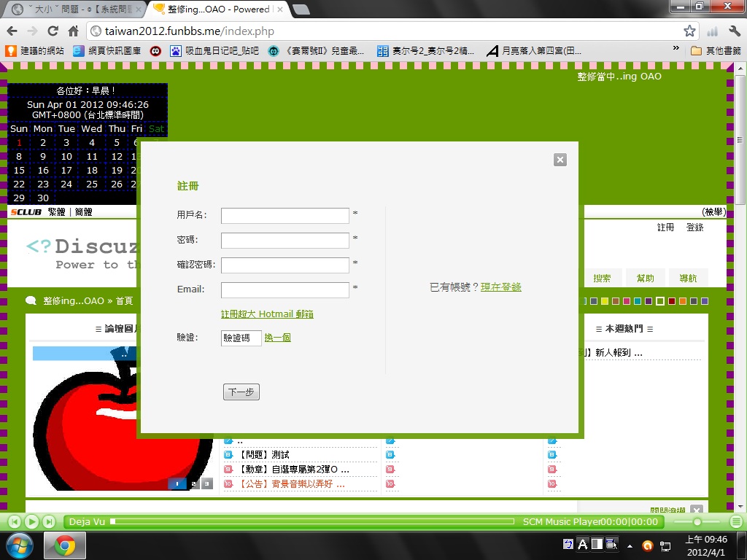
Task: Play the music with the player's play button
Action: click(x=31, y=521)
